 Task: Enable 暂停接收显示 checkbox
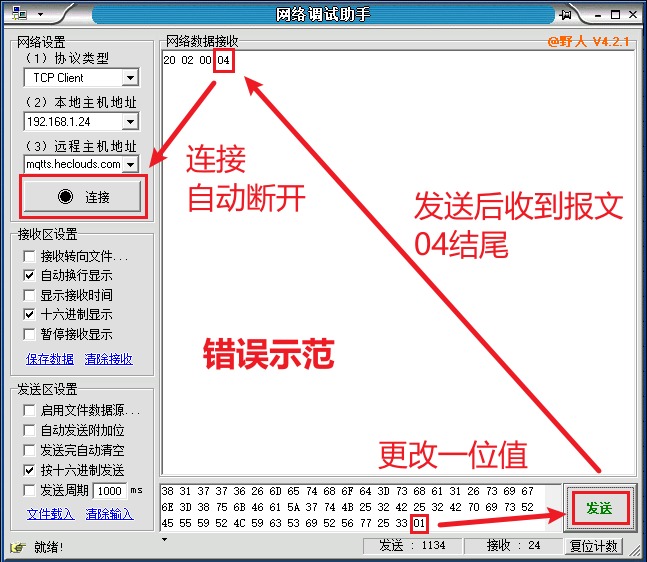coord(29,334)
